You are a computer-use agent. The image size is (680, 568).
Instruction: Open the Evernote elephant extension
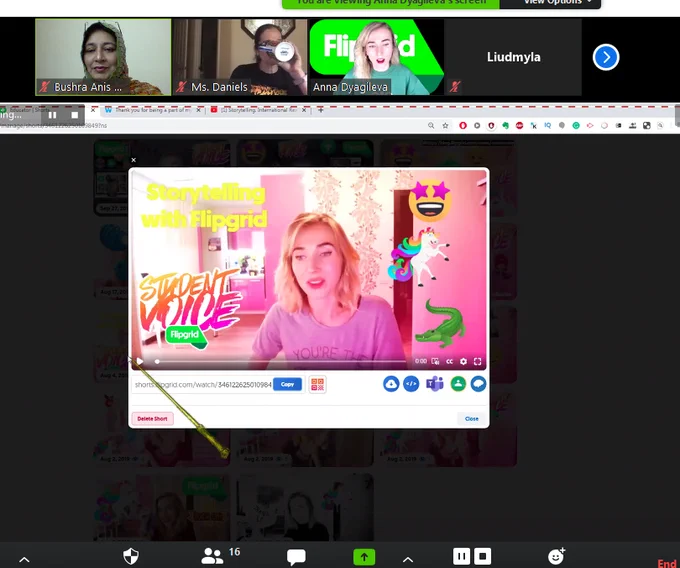(505, 125)
